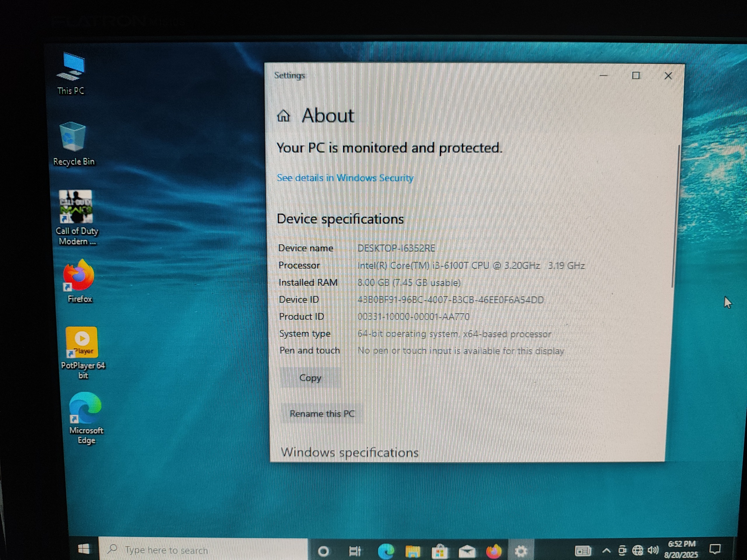Click the Copy button

point(310,378)
